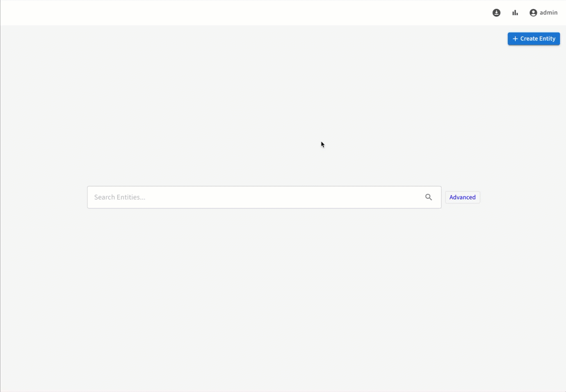This screenshot has height=392, width=566.
Task: Click the blue Create Entity label
Action: coord(538,39)
